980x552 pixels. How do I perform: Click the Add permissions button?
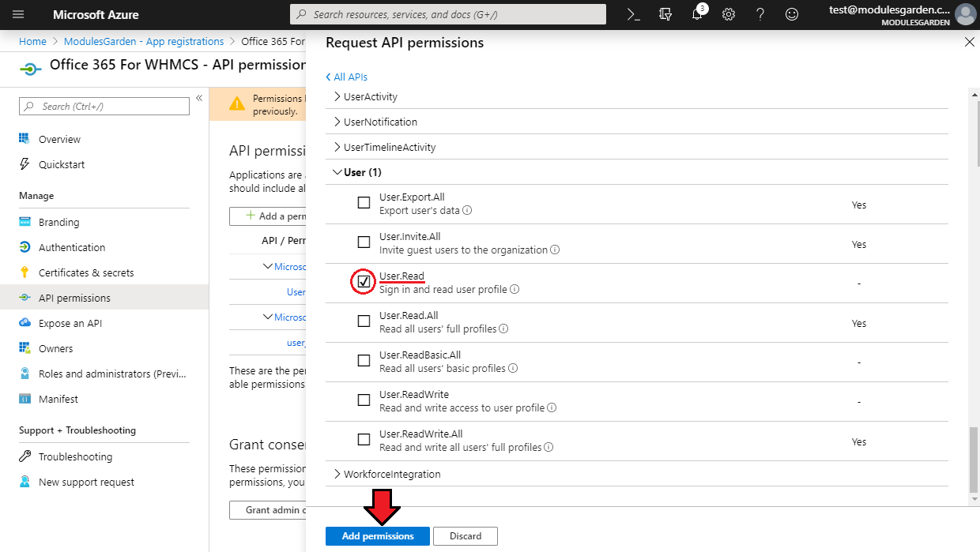tap(378, 536)
